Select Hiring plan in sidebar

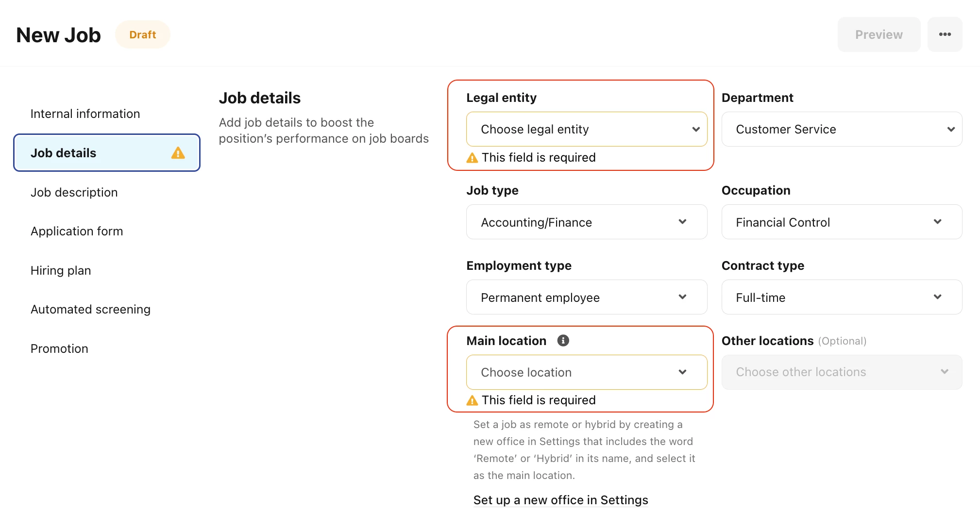[x=61, y=270]
